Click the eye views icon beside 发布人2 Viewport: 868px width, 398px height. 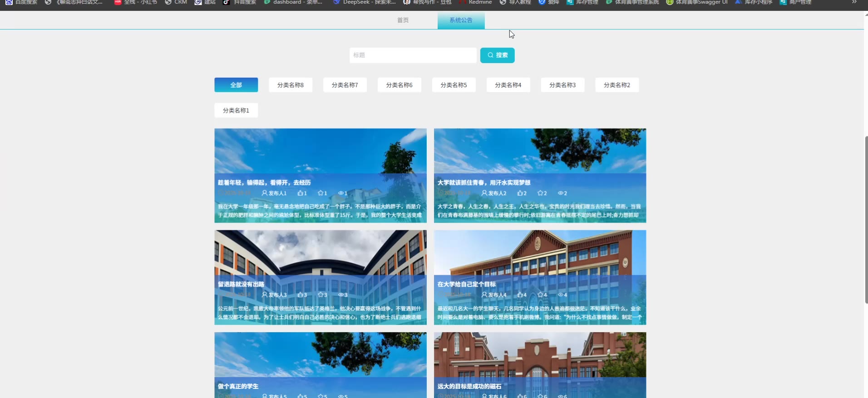tap(560, 193)
